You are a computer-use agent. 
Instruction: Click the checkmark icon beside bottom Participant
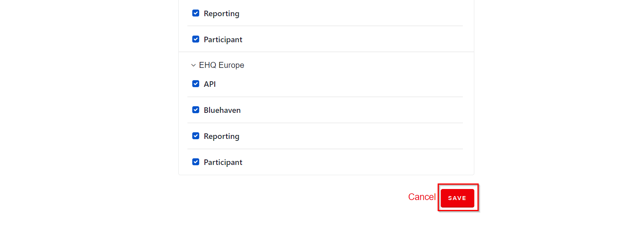(x=196, y=162)
